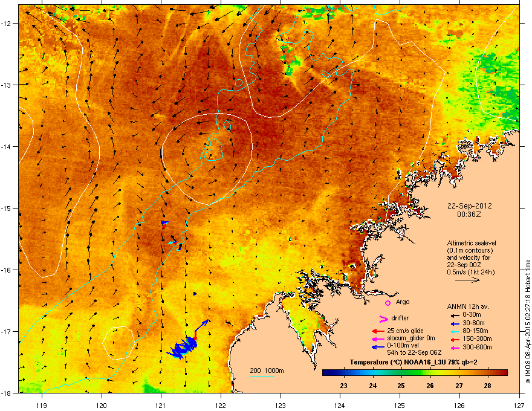Screen dimensions: 532x411
Task: Click the small cyan closed contour near 122.3E, -13
Action: (x=239, y=82)
